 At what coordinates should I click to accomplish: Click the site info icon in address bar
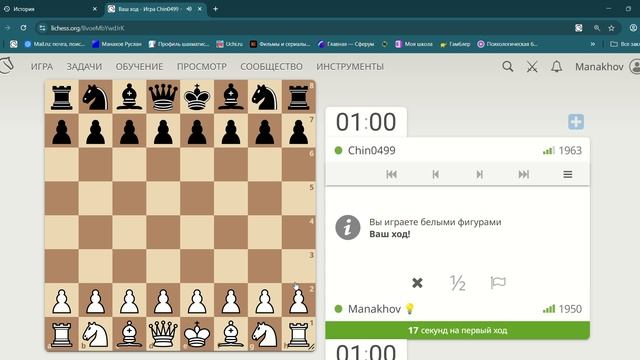point(42,28)
